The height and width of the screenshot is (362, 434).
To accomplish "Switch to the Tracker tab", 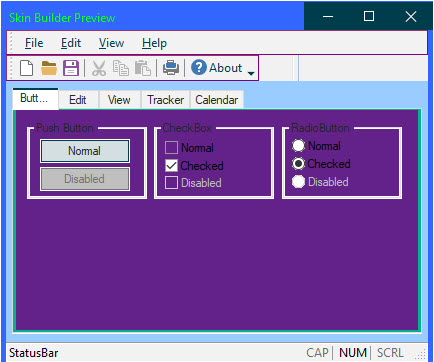I will click(x=165, y=100).
